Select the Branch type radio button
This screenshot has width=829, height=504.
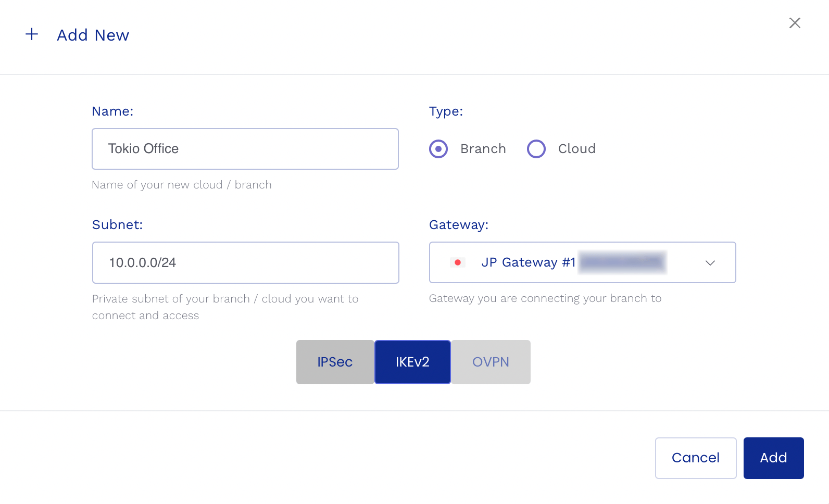(438, 149)
